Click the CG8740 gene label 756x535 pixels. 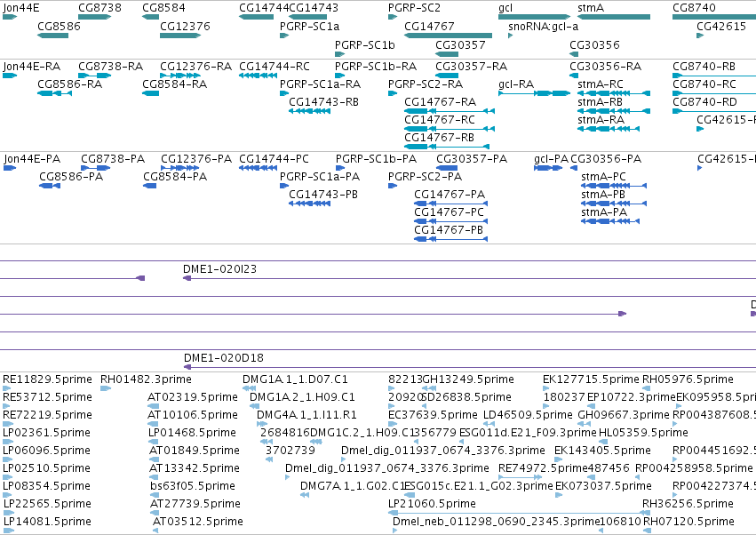[x=695, y=8]
